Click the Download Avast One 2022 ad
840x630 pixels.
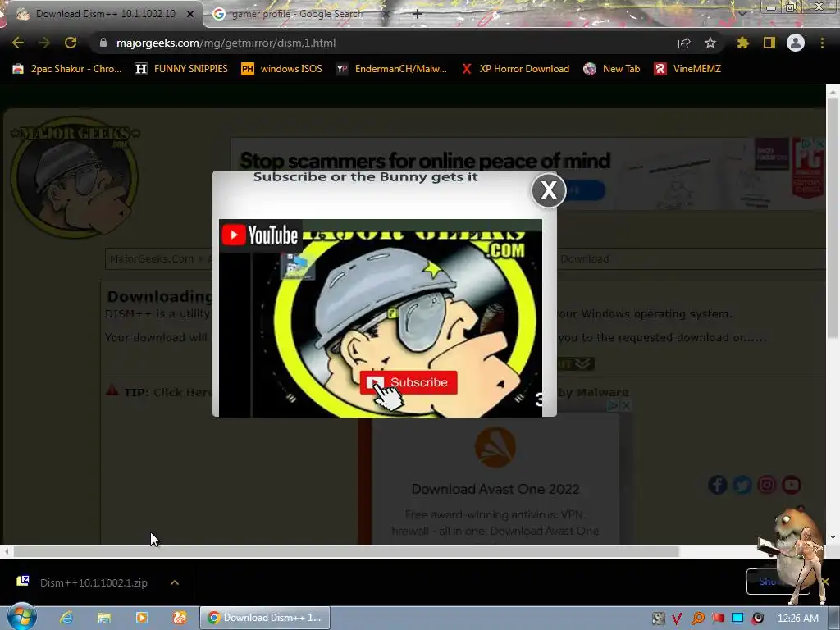(495, 478)
